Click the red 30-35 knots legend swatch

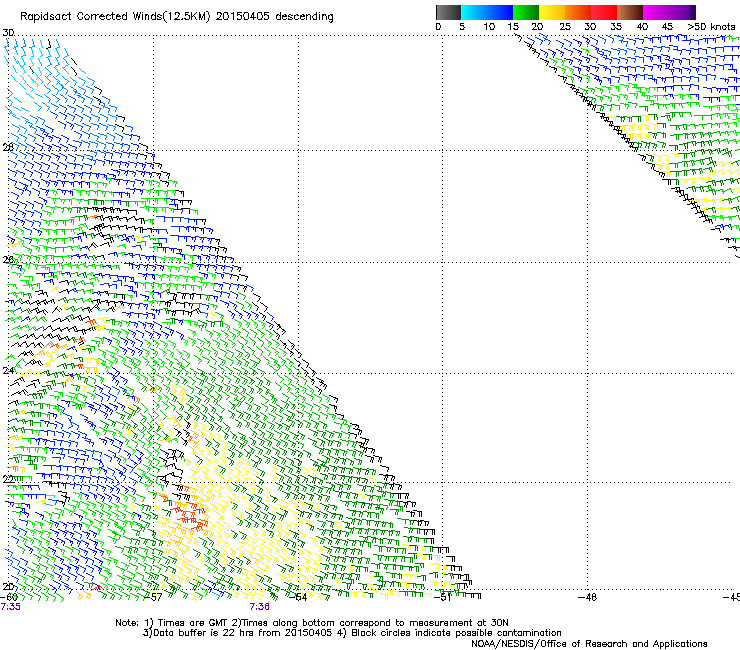click(x=604, y=12)
